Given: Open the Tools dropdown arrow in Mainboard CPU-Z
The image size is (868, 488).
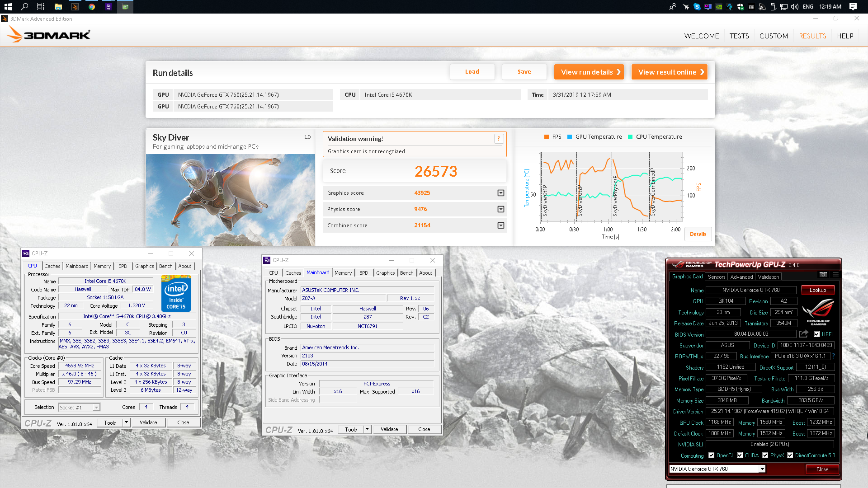Looking at the screenshot, I should 367,429.
